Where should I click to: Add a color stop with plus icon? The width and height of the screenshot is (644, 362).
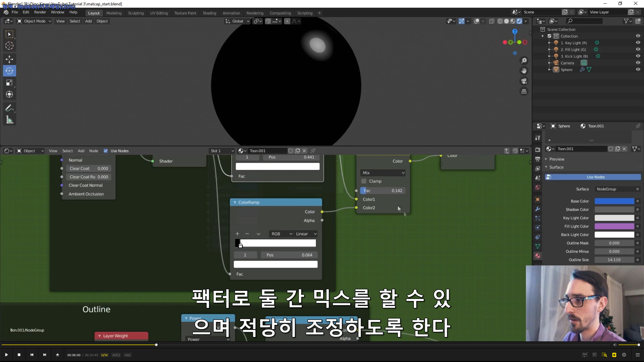click(x=237, y=234)
